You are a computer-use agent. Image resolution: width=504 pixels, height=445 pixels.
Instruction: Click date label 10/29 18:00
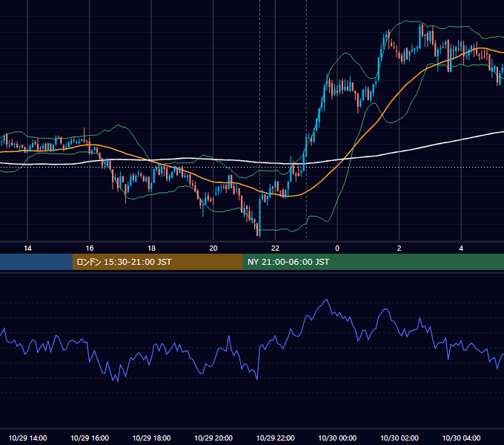(151, 438)
